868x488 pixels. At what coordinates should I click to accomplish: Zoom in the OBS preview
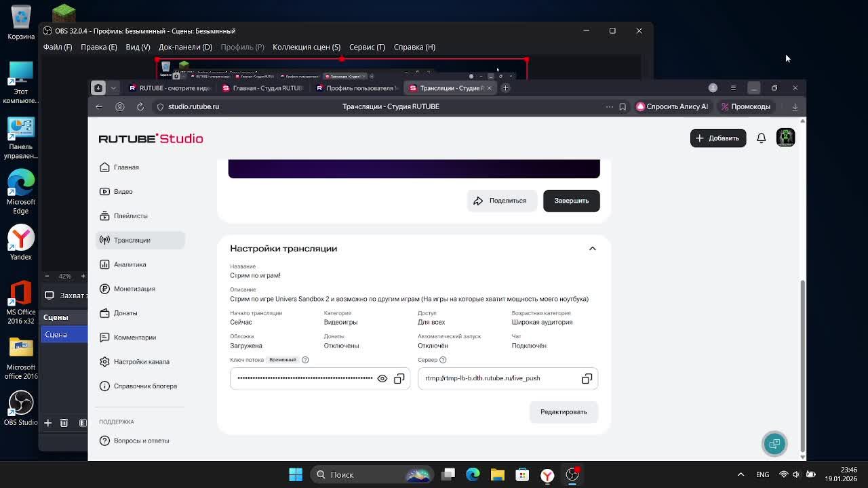(83, 276)
